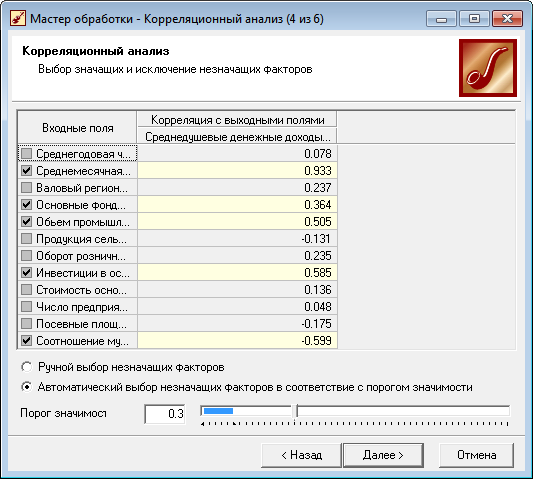Maximize the Мастер обработки window

coord(474,19)
